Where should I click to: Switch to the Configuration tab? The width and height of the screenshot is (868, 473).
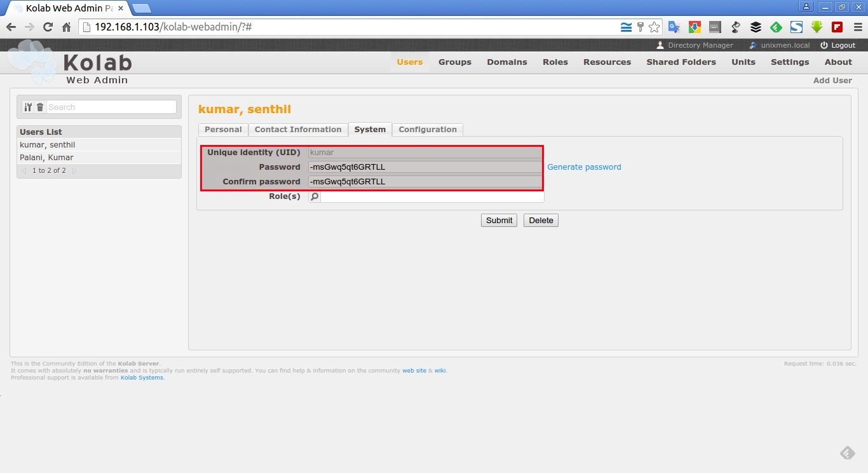pyautogui.click(x=428, y=129)
